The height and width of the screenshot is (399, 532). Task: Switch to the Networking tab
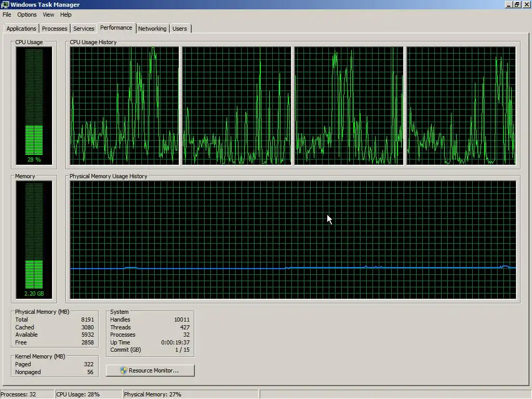[x=152, y=29]
